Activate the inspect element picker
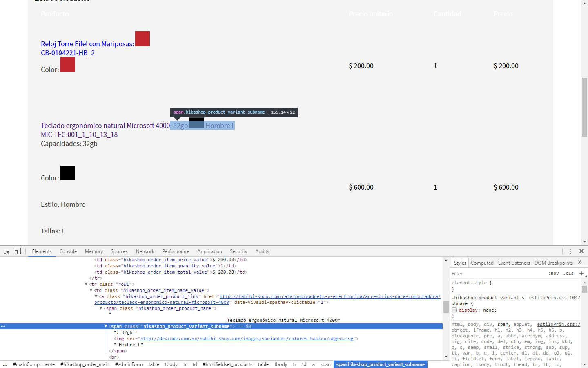This screenshot has height=368, width=588. coord(7,251)
